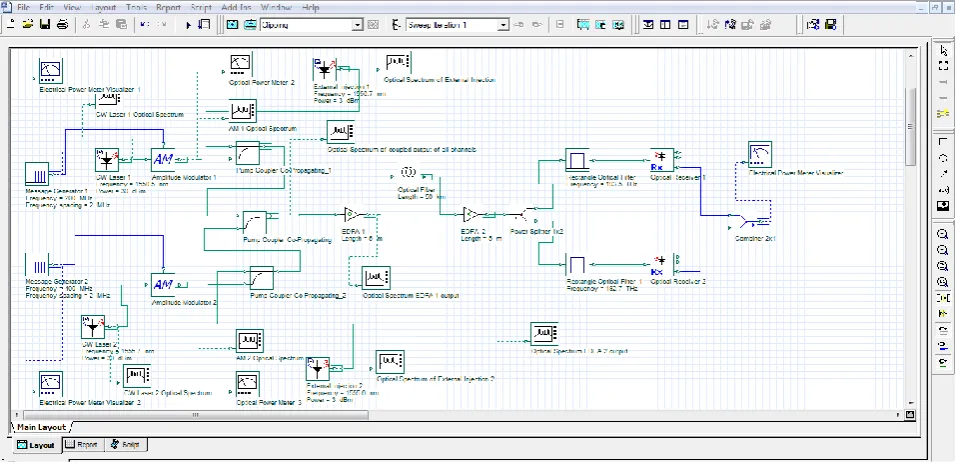Viewport: 957px width, 466px height.
Task: Select the Message Generator 1 block
Action: click(37, 174)
